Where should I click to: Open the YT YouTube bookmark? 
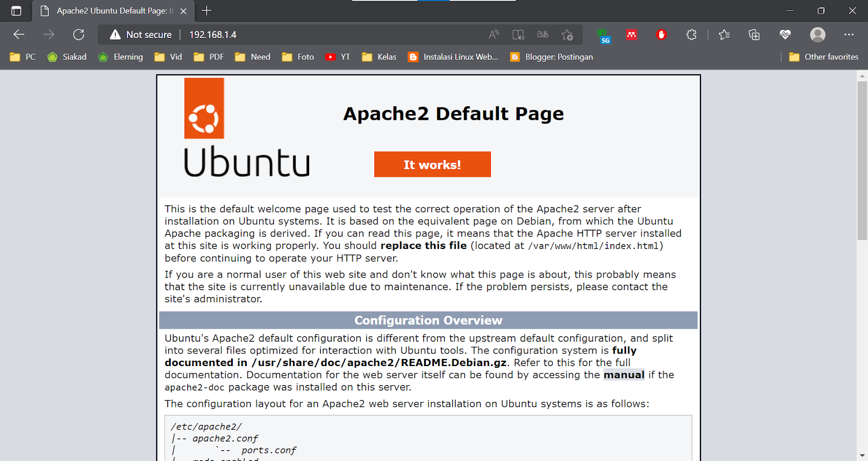click(x=338, y=57)
